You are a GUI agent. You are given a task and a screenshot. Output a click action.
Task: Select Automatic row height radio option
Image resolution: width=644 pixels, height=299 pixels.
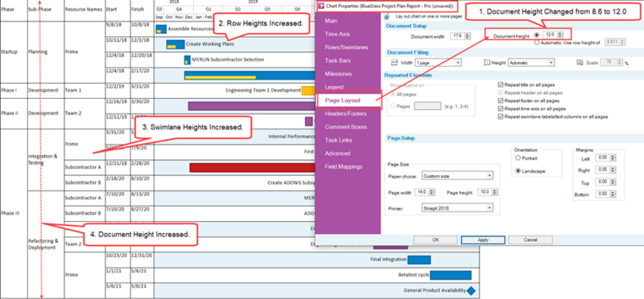pos(537,43)
